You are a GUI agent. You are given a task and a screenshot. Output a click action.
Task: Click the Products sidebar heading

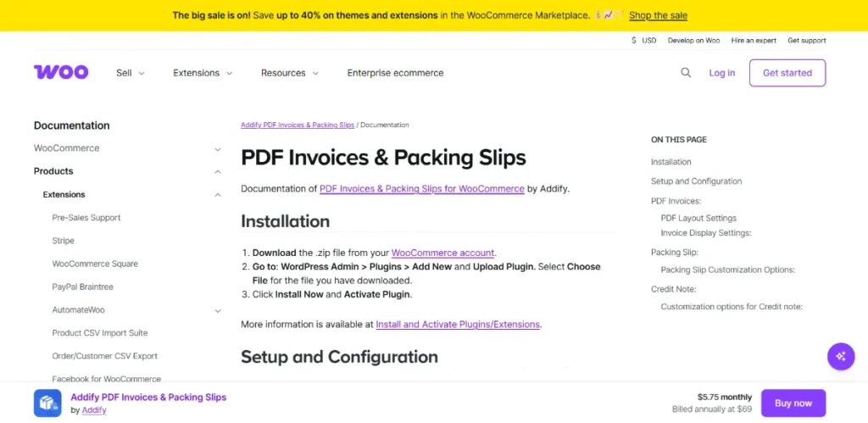point(53,171)
